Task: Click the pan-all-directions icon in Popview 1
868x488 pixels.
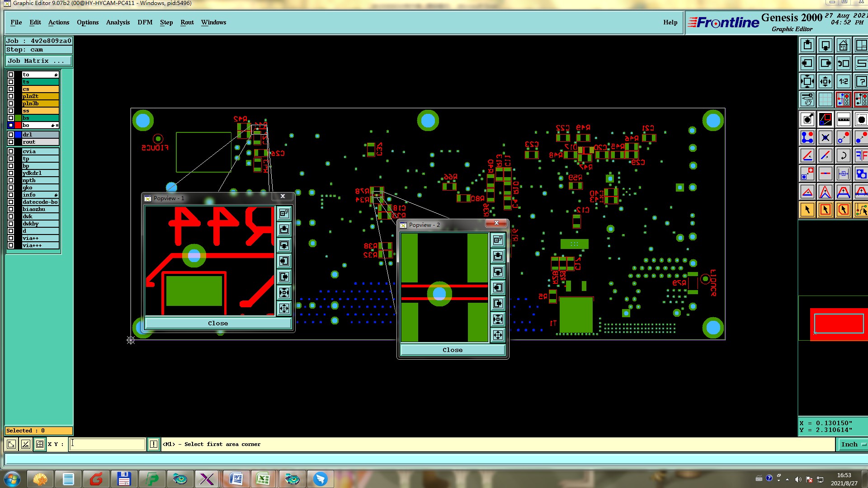Action: pyautogui.click(x=284, y=309)
